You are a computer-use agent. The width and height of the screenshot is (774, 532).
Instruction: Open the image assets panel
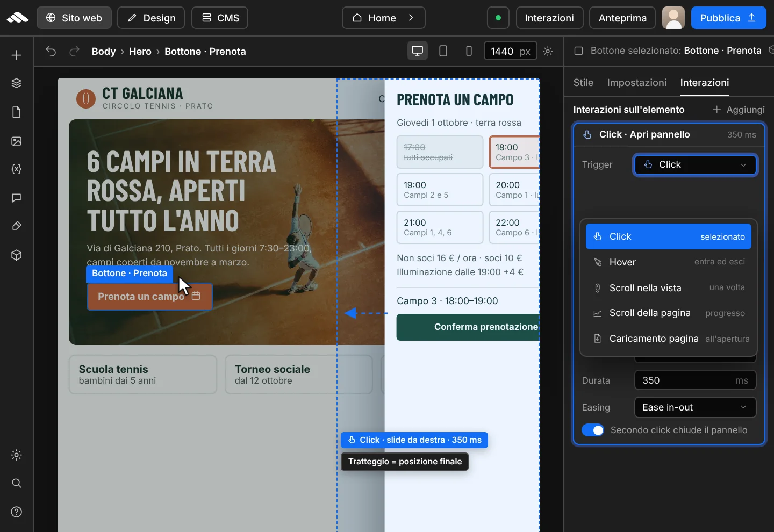pos(17,141)
